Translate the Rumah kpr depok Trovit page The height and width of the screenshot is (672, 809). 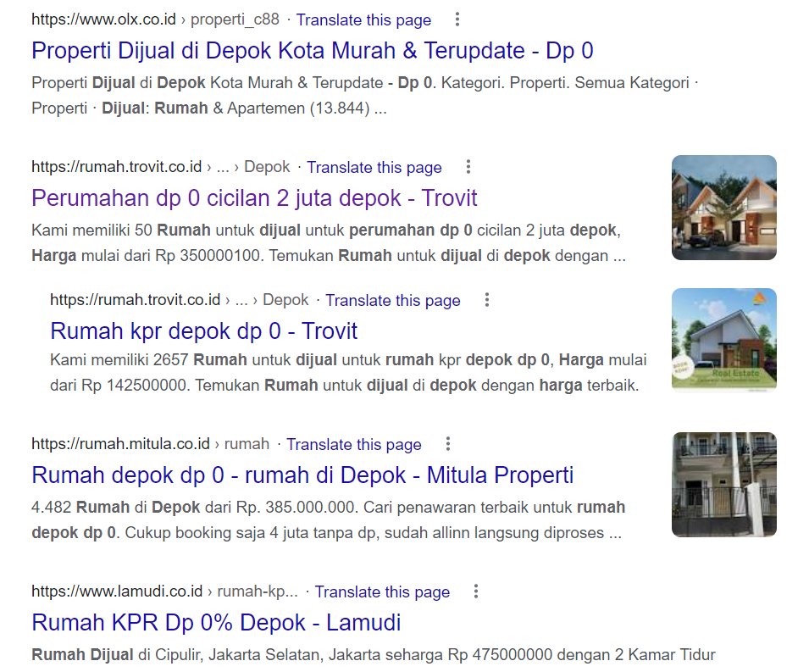tap(392, 300)
